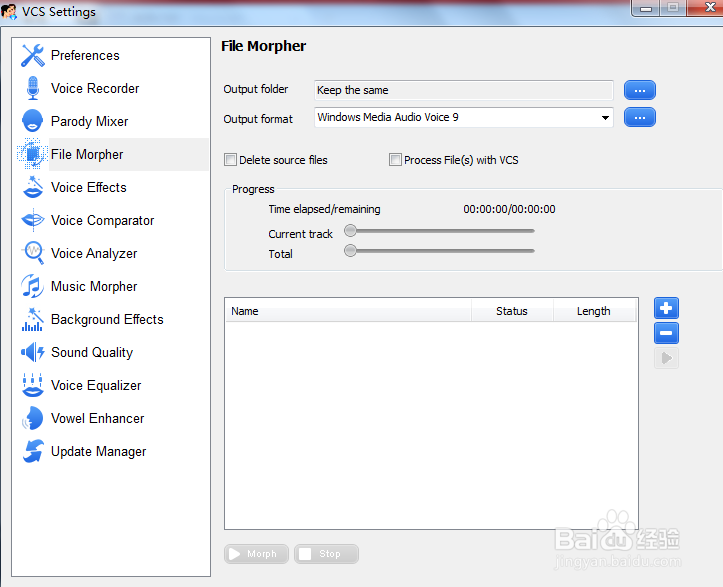This screenshot has height=587, width=723.
Task: Sort file list by Status column
Action: tap(512, 311)
